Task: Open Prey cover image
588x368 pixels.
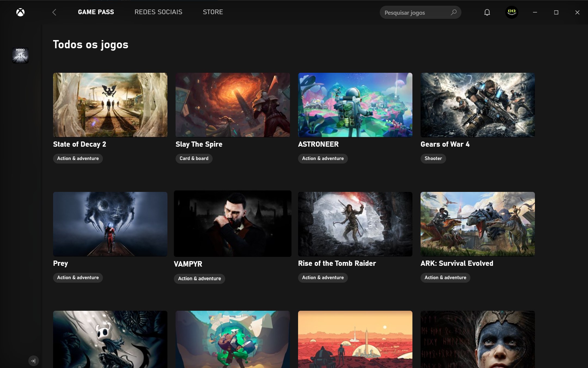Action: pos(110,224)
